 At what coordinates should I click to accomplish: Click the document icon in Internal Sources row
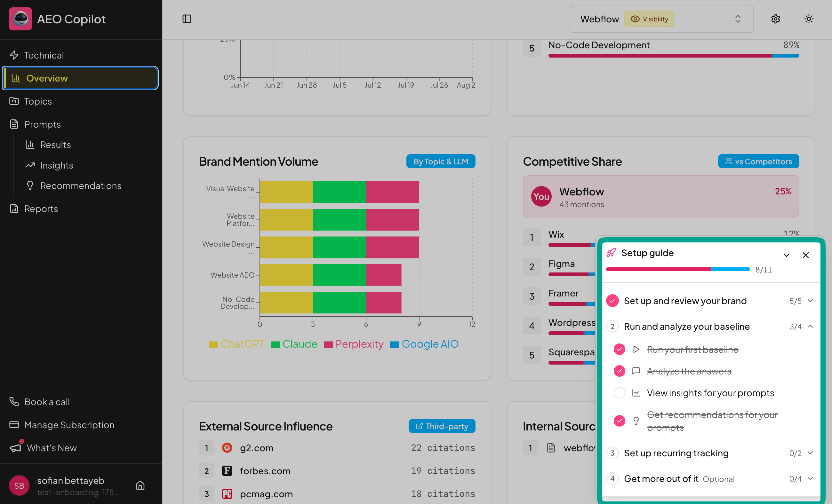551,448
